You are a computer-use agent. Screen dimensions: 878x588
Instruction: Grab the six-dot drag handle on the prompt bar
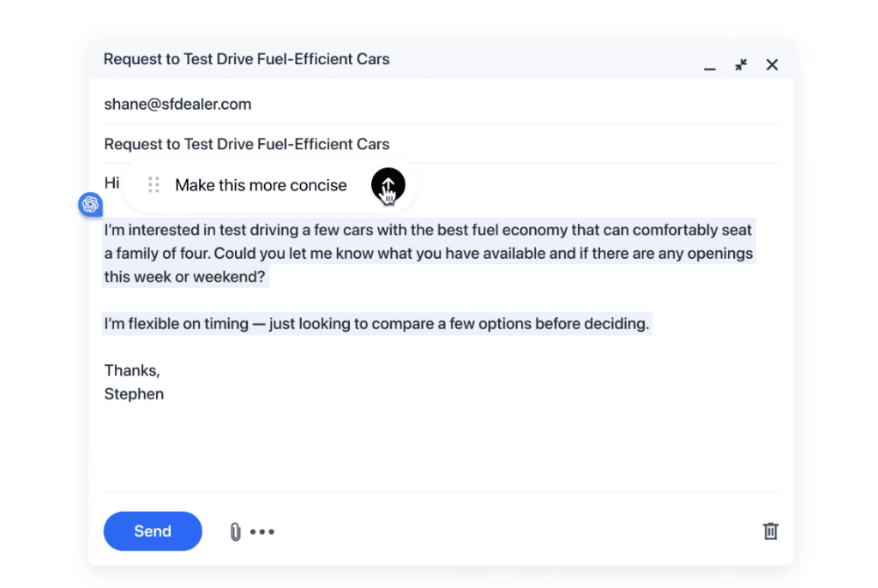click(153, 185)
